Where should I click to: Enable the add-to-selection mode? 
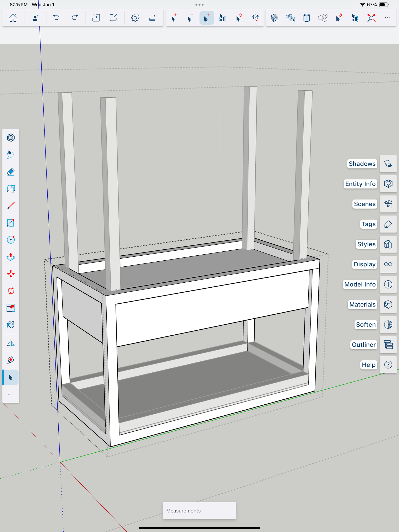click(x=174, y=18)
